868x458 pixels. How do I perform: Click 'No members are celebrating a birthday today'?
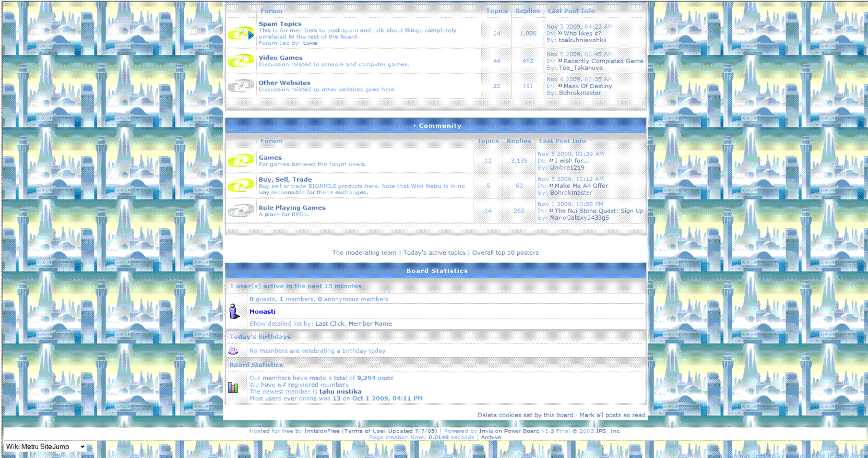(x=317, y=351)
